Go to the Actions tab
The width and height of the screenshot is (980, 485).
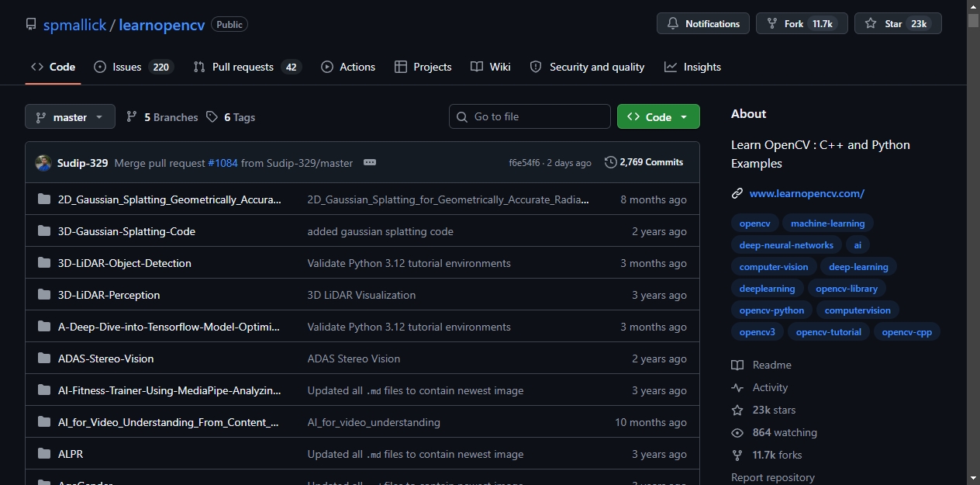[x=348, y=67]
